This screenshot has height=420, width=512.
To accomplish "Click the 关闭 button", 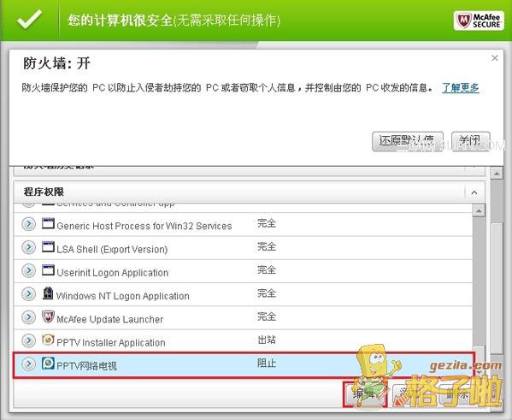I will point(470,141).
